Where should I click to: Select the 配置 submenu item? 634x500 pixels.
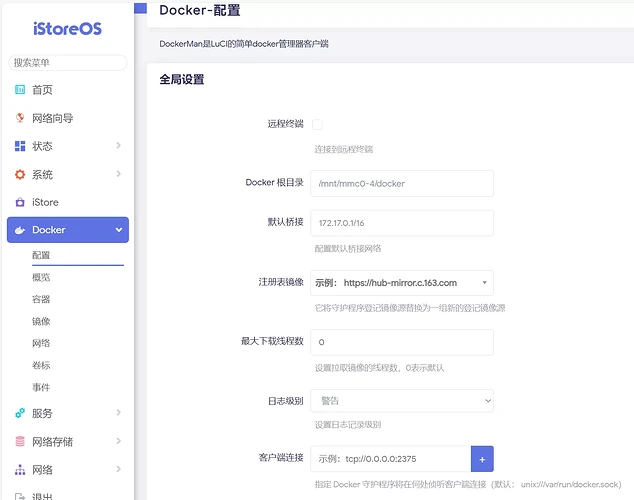click(x=41, y=255)
